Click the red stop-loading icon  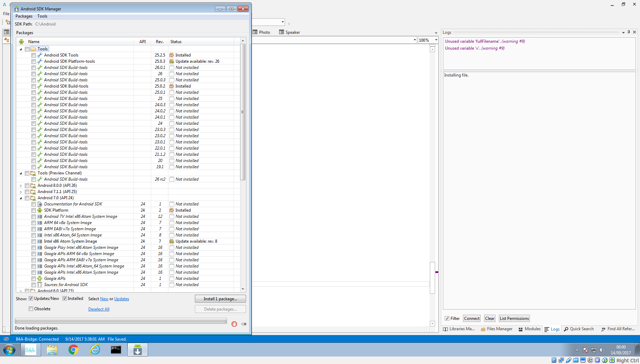234,324
